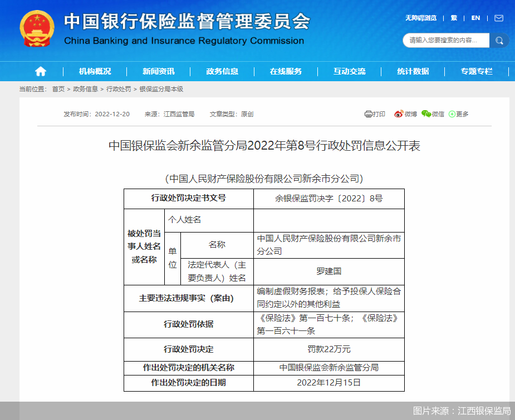Screen dimensions: 515x420
Task: Click the national emblem logo
Action: (x=36, y=26)
